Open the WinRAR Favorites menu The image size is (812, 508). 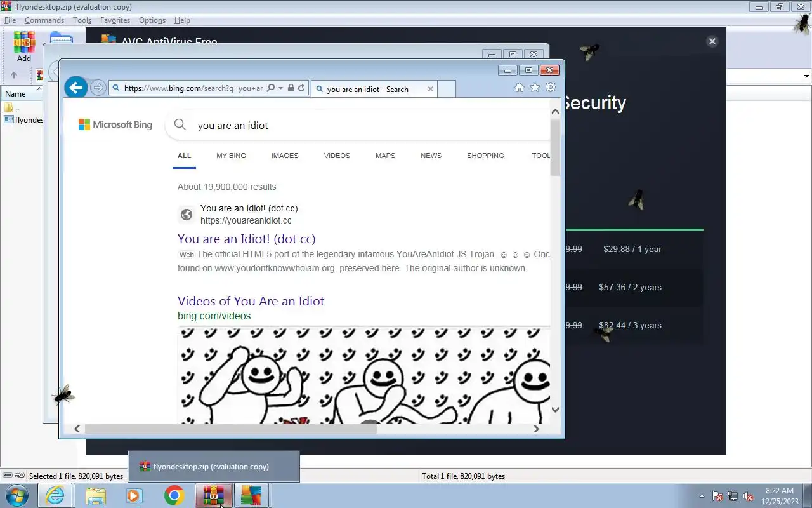(x=115, y=20)
